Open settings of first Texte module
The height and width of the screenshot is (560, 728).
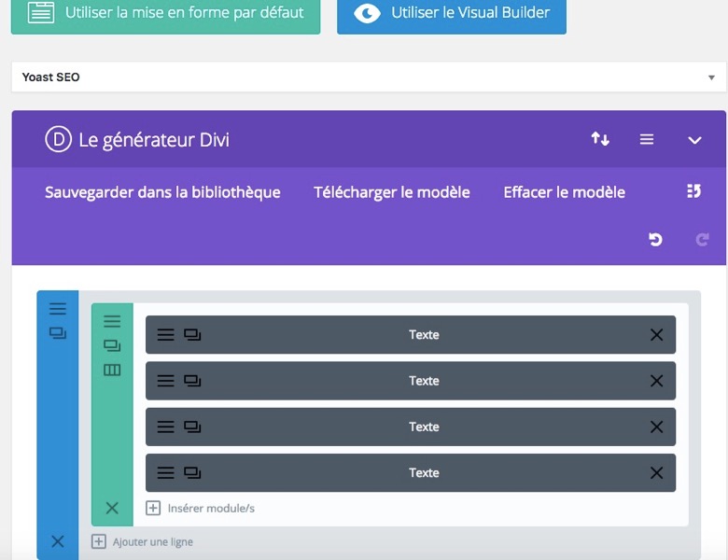click(x=166, y=335)
